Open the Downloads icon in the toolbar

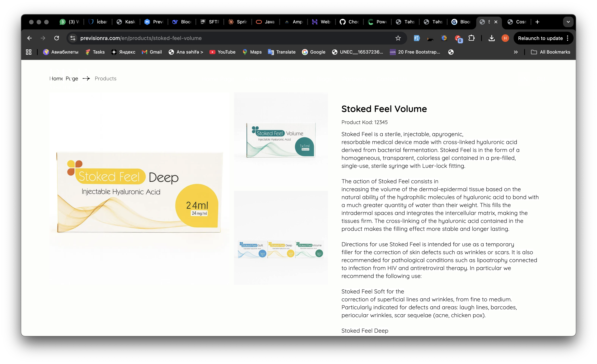tap(492, 38)
